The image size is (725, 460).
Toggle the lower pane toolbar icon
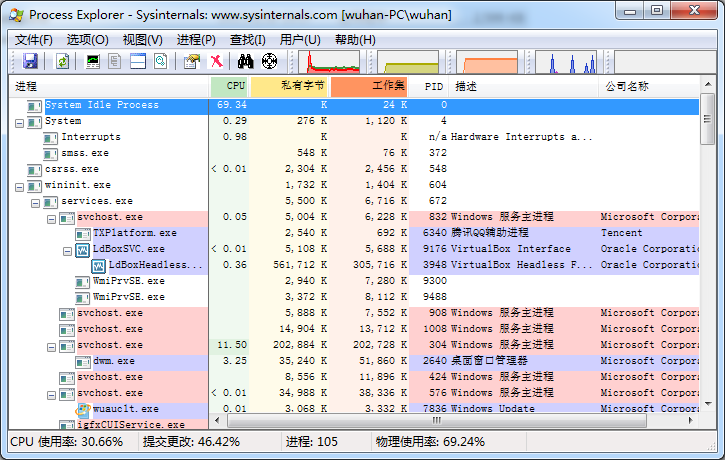point(138,61)
